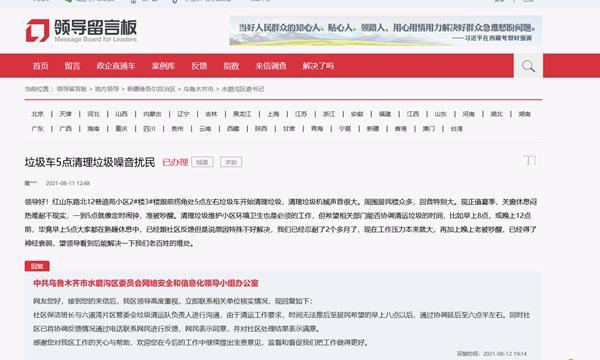
Task: Select 福建 in the province list
Action: [x=385, y=114]
